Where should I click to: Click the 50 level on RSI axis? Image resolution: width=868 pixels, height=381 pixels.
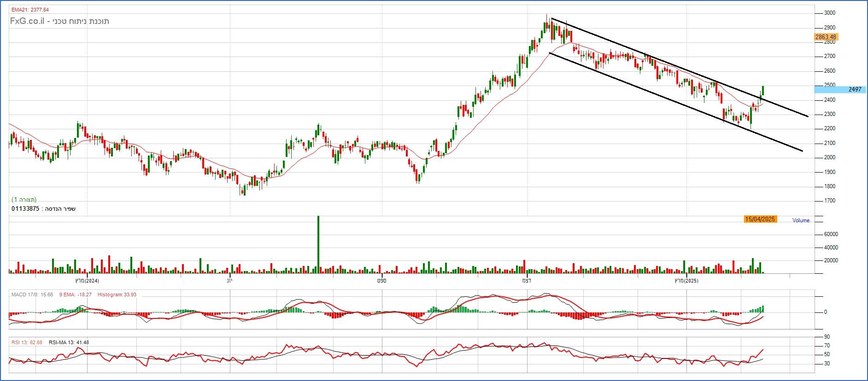[x=827, y=354]
